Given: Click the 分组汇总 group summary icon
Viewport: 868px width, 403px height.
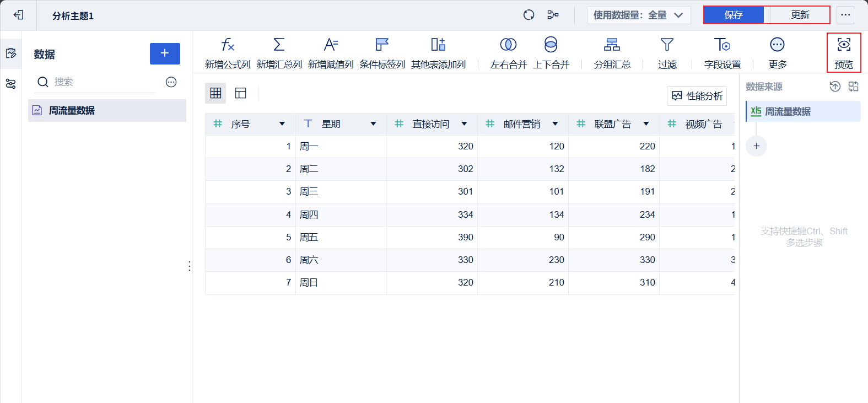Looking at the screenshot, I should [x=612, y=45].
